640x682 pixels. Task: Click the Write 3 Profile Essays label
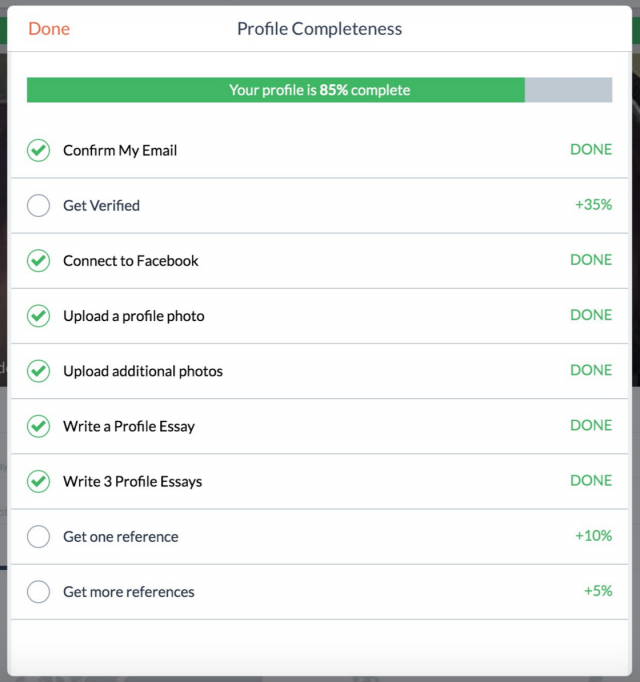(x=132, y=481)
